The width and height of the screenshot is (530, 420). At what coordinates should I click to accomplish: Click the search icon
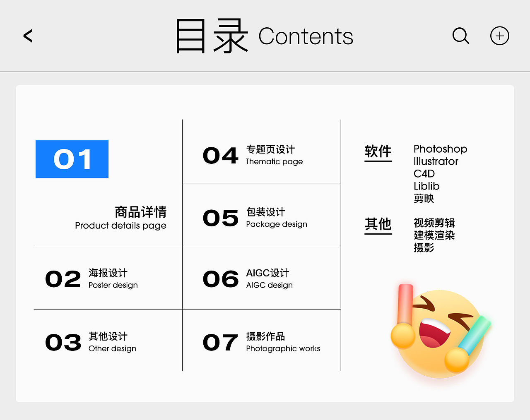coord(461,36)
